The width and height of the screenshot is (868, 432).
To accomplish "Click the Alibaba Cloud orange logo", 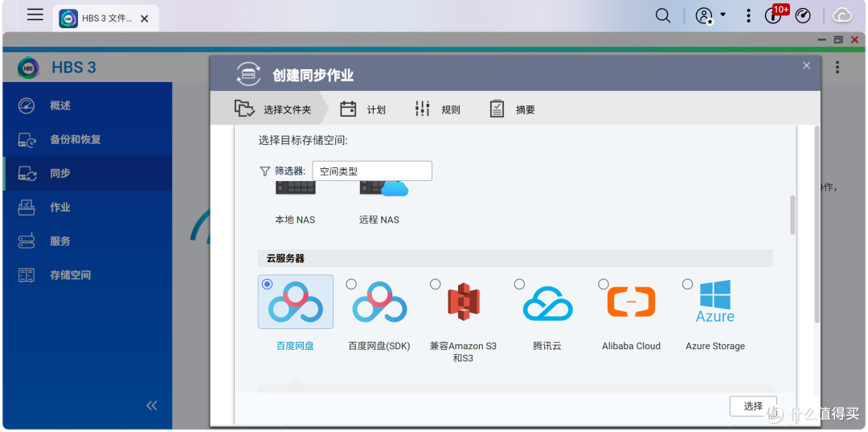I will pyautogui.click(x=631, y=302).
